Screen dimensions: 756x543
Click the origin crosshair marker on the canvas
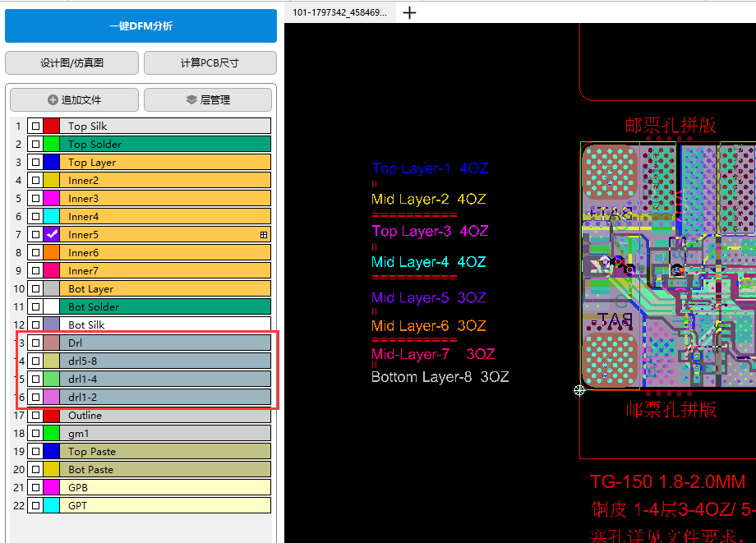(x=579, y=390)
